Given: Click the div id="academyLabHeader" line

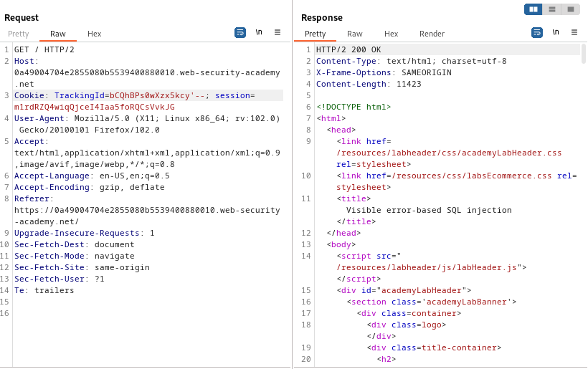Looking at the screenshot, I should click(404, 290).
